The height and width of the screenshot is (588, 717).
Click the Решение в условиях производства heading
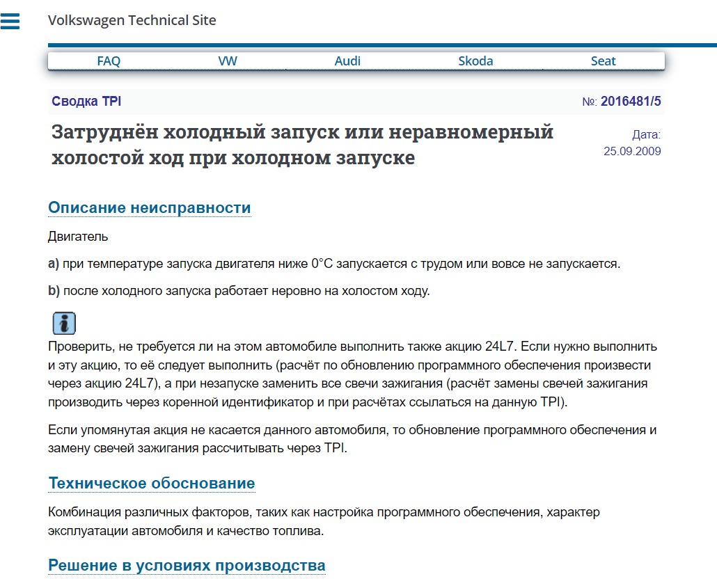coord(187,566)
